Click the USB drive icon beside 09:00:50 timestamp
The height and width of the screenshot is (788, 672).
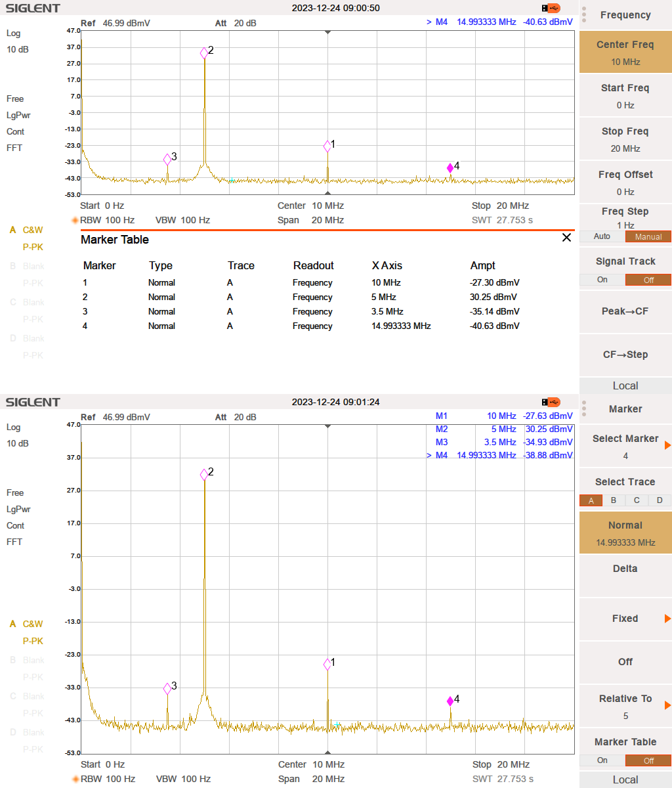[551, 8]
